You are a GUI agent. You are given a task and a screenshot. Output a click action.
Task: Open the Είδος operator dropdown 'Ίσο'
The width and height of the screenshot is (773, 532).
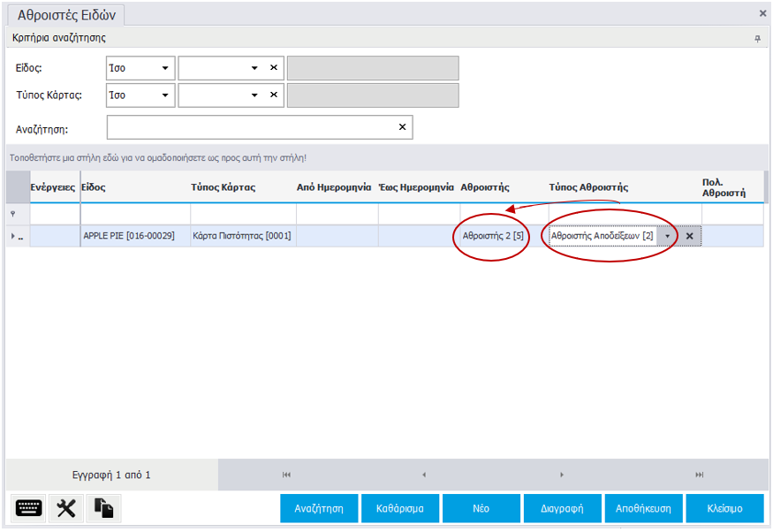click(140, 68)
